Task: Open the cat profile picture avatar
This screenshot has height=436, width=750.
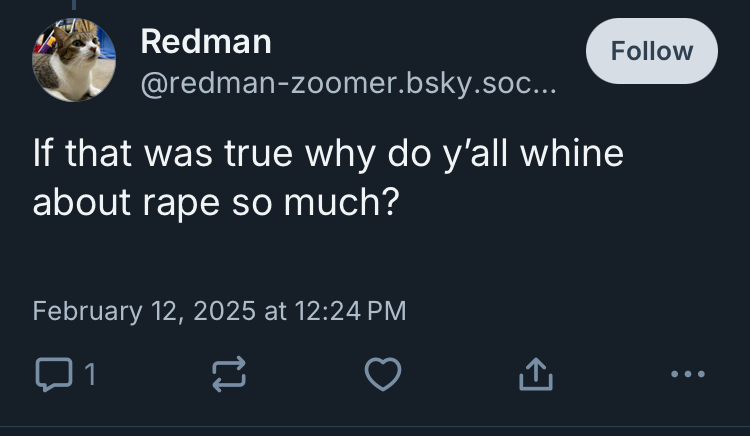Action: [x=73, y=60]
